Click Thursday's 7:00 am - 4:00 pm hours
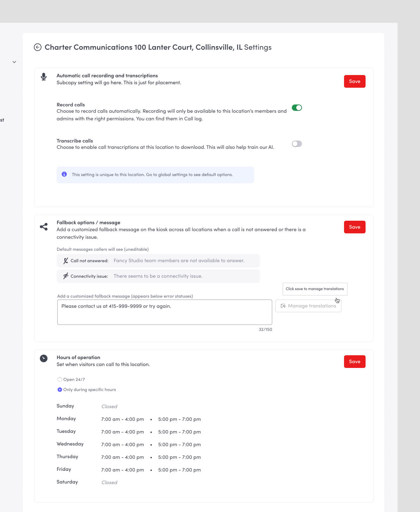 coord(122,457)
